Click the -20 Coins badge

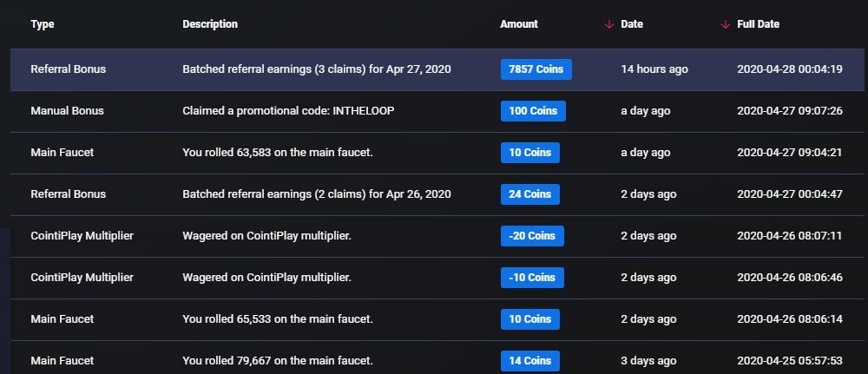click(532, 236)
